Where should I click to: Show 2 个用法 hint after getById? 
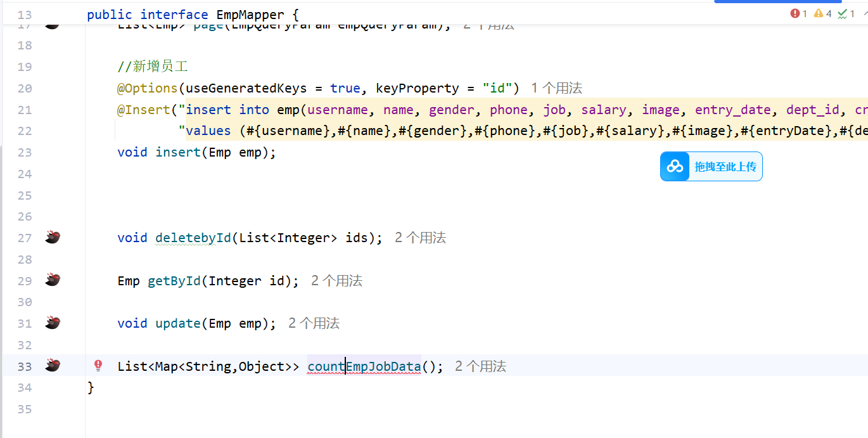click(336, 281)
